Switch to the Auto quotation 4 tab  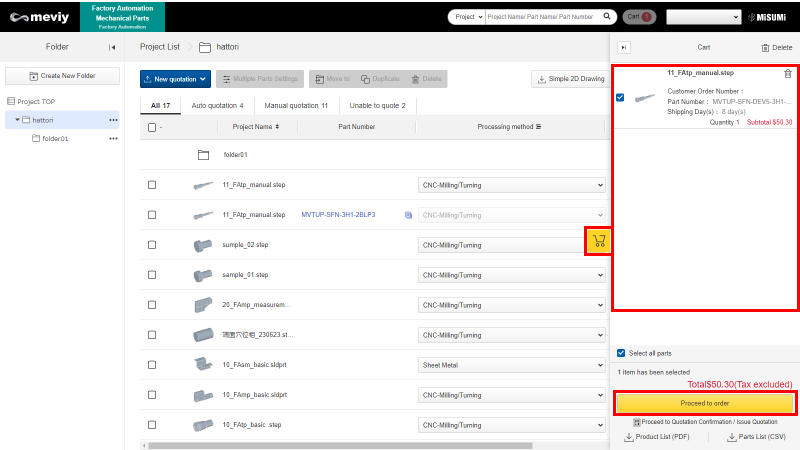(x=217, y=105)
